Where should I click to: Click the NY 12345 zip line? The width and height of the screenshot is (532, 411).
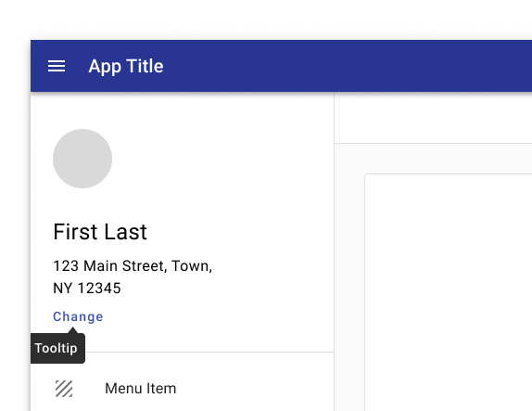(87, 289)
